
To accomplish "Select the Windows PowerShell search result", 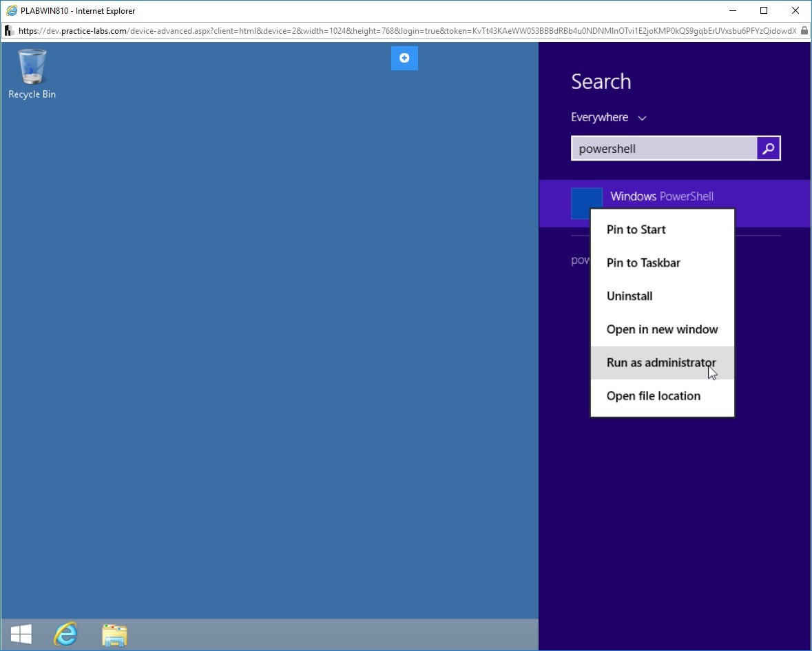I will 675,203.
